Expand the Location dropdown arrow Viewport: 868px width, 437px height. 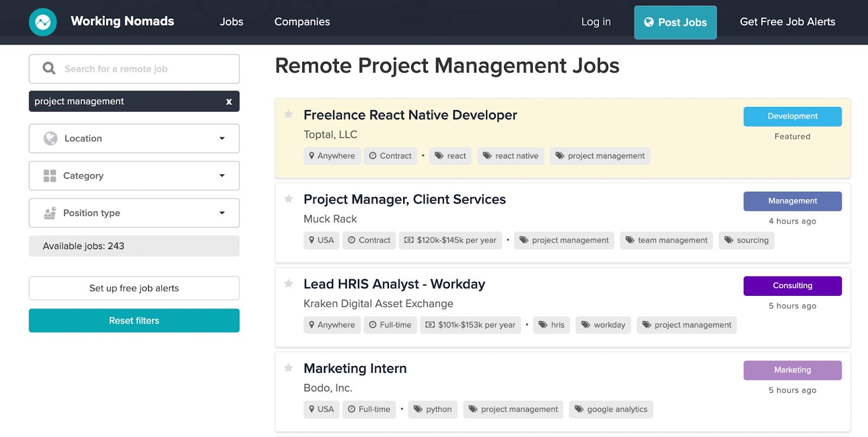[x=222, y=138]
